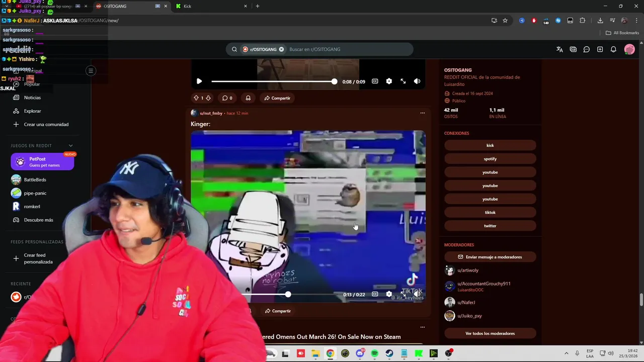Open the tiktok connection link
Screen dimensions: 644x362
[490, 212]
